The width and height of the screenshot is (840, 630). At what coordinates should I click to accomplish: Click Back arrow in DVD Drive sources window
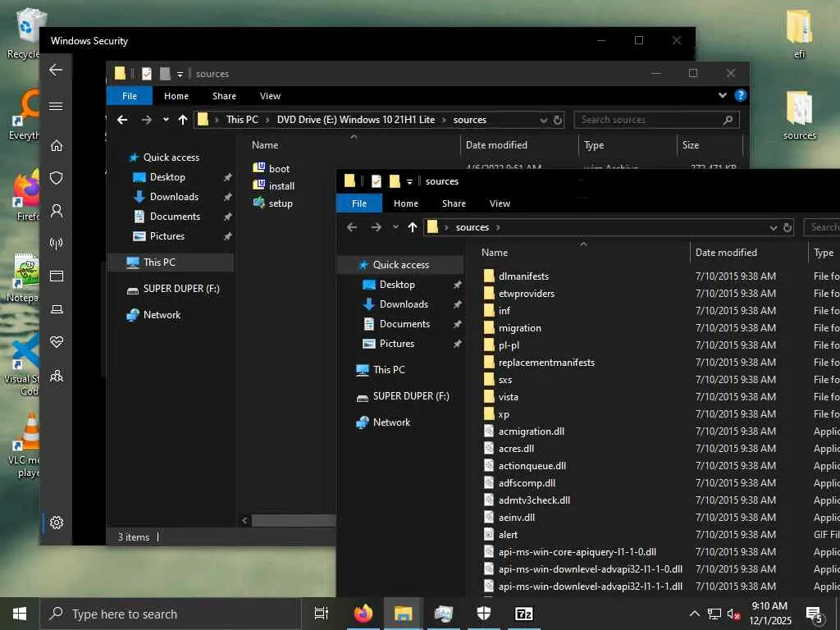pos(122,120)
